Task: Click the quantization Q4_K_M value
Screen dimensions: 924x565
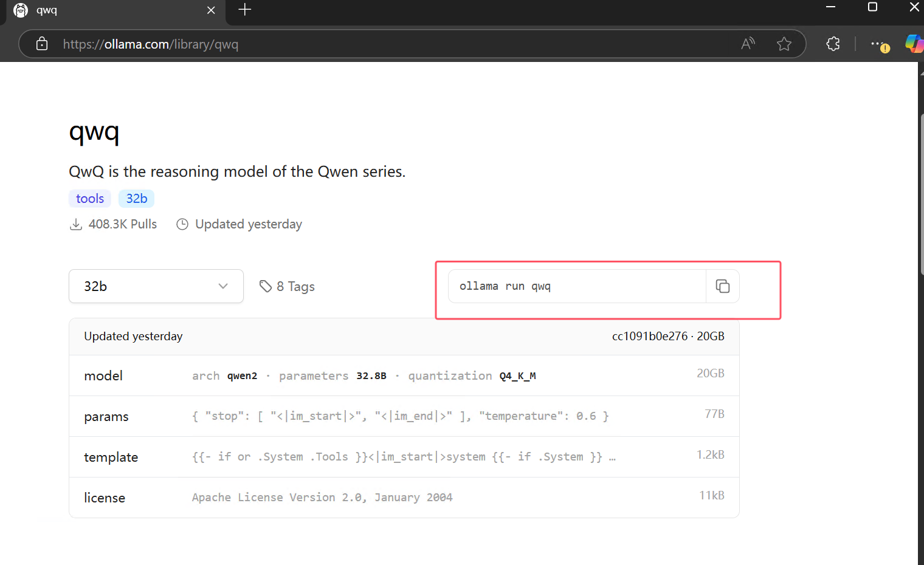Action: tap(518, 376)
